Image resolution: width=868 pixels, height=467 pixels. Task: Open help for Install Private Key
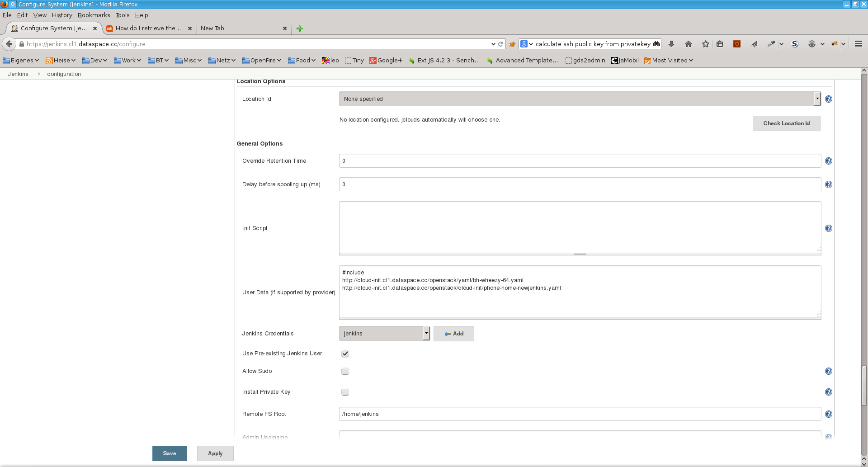(828, 392)
